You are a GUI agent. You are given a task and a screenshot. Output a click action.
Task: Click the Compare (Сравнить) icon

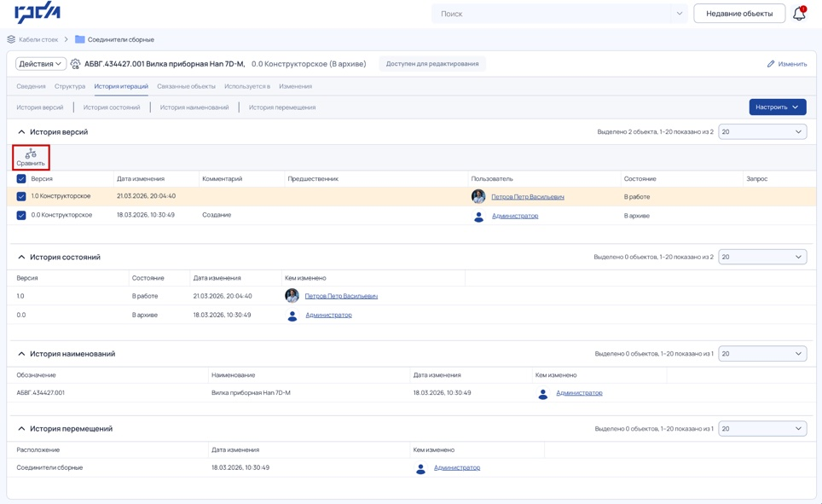point(31,157)
